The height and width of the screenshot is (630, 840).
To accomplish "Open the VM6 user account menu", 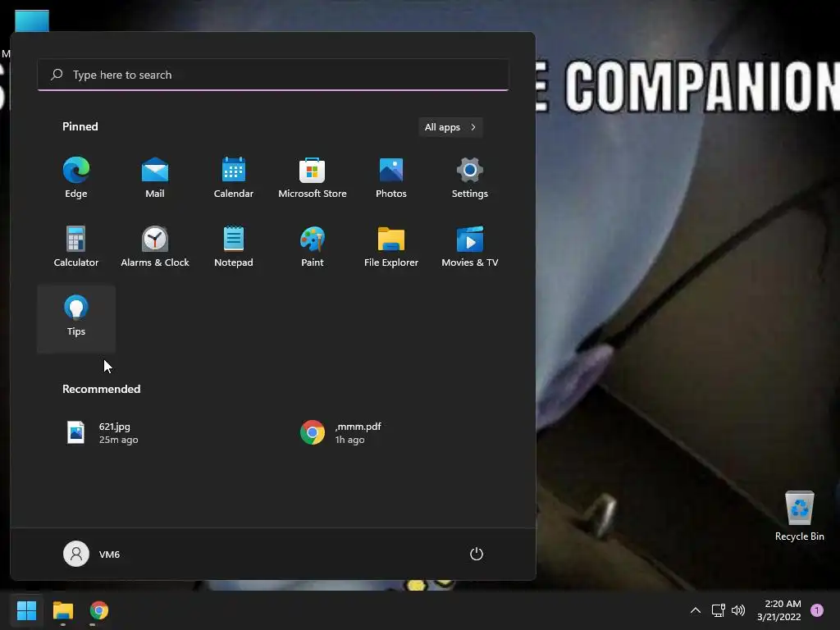I will [x=92, y=554].
